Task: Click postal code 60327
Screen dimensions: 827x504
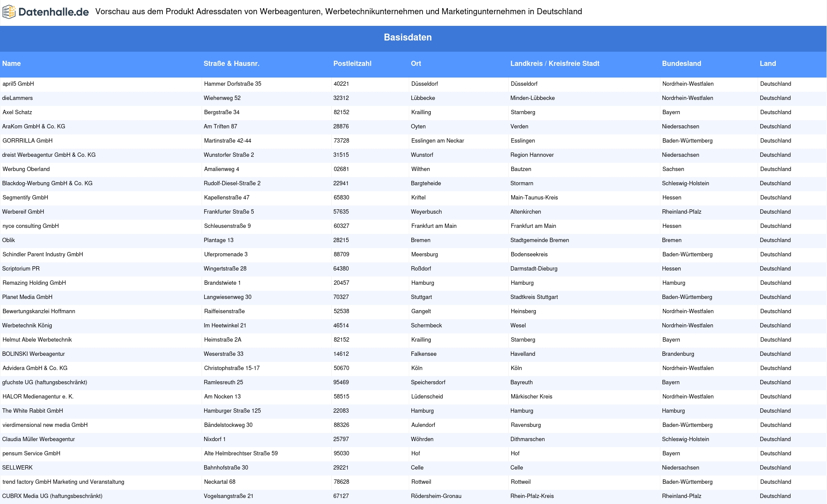Action: 341,226
